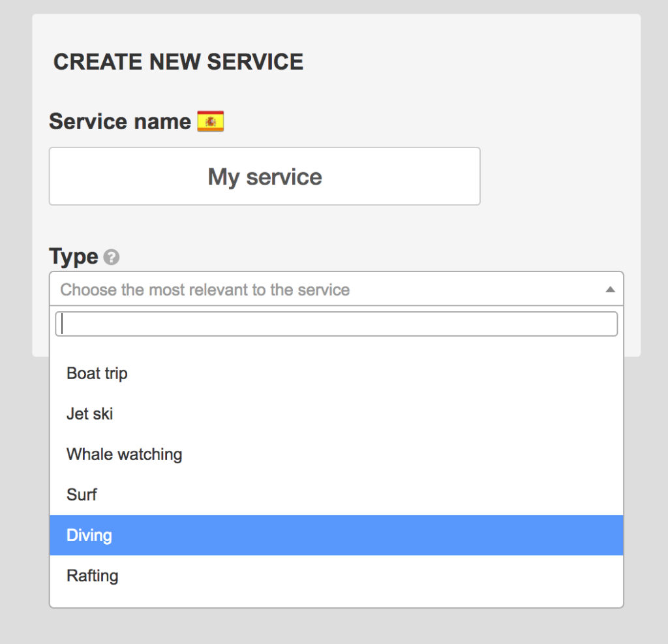
Task: Collapse the Type dropdown with its arrow
Action: point(611,288)
